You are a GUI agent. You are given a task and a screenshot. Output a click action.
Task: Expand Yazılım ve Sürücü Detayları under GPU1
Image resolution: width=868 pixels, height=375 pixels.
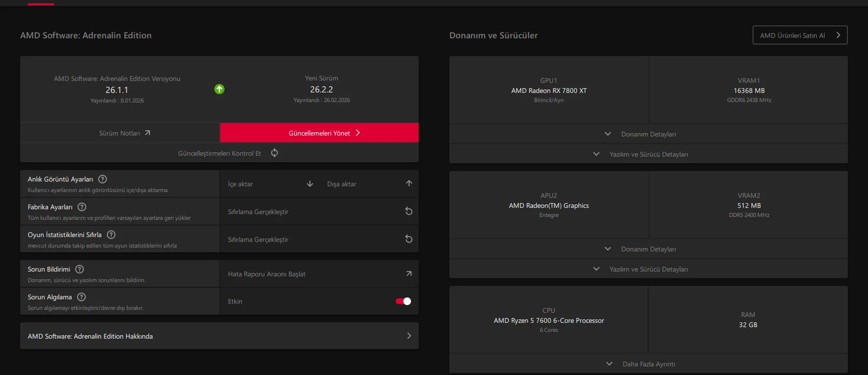coord(649,154)
